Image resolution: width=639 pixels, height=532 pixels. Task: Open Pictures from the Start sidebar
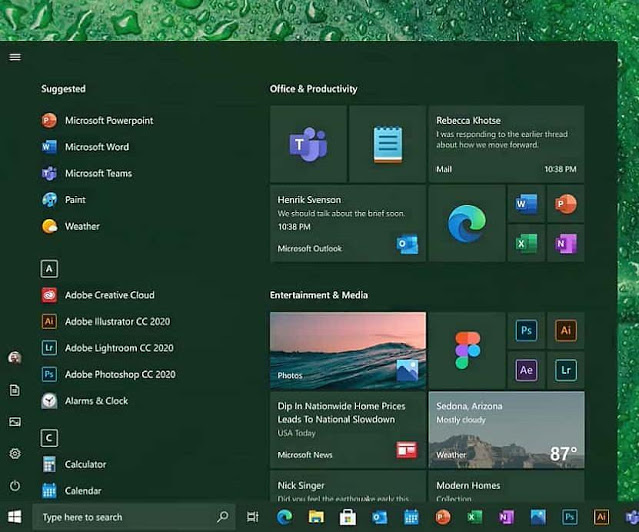click(15, 422)
